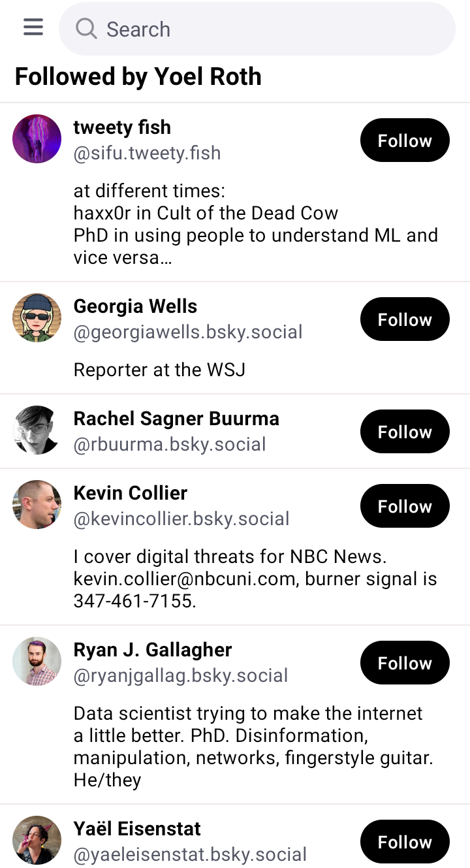Viewport: 470px width, 868px height.
Task: Open the @rbuurma.bsky.social handle
Action: click(x=170, y=444)
